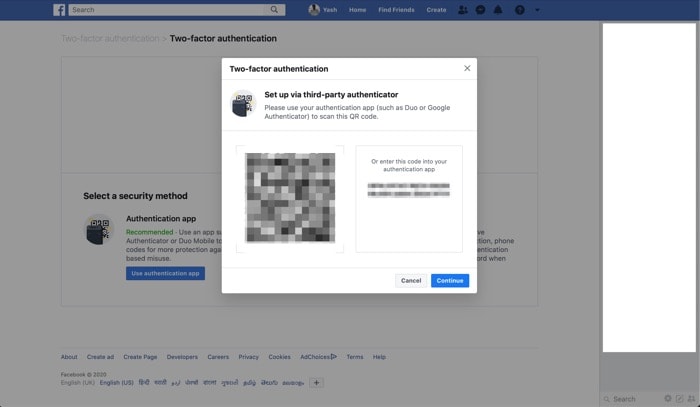This screenshot has height=407, width=700.
Task: Click the new message compose icon in chat
Action: pos(679,399)
